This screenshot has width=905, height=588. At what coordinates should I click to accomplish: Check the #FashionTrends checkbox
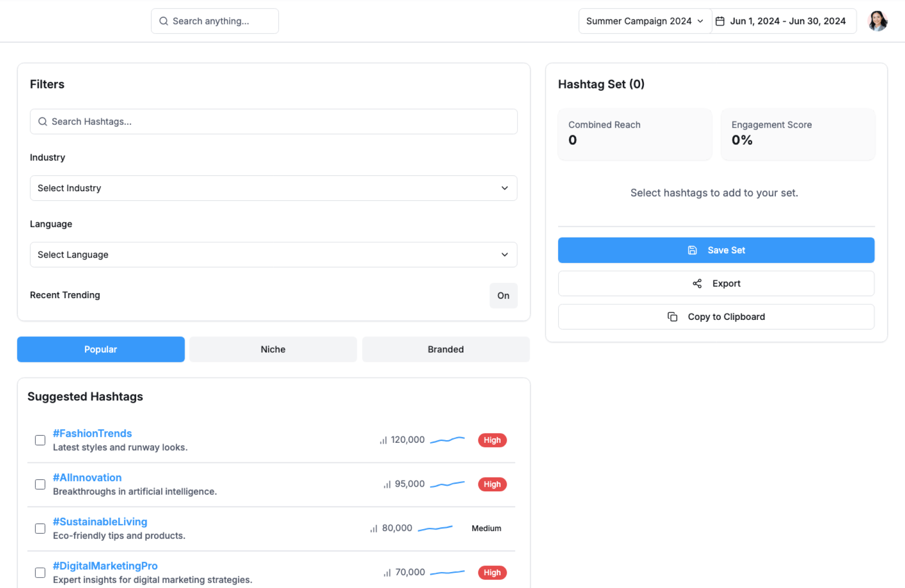click(x=40, y=440)
